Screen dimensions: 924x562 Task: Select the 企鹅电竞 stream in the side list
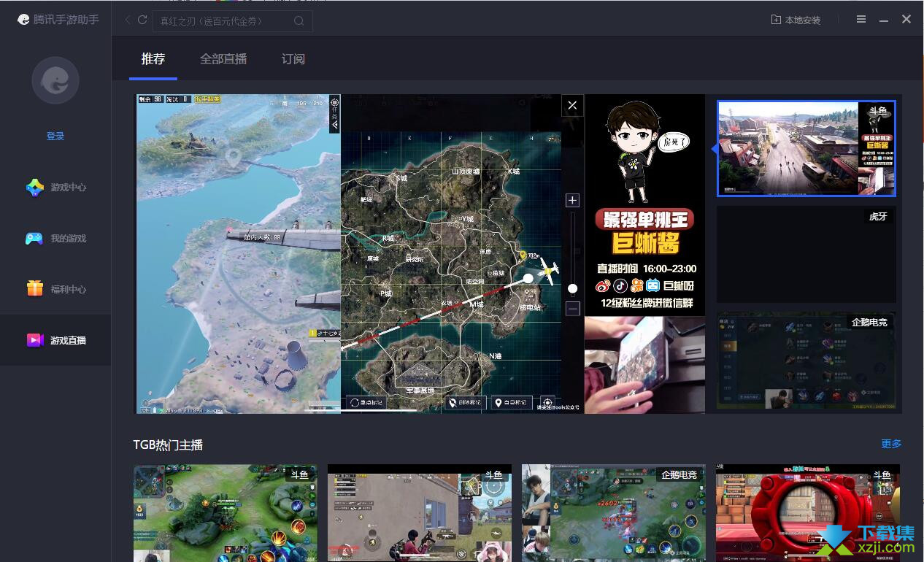point(806,361)
